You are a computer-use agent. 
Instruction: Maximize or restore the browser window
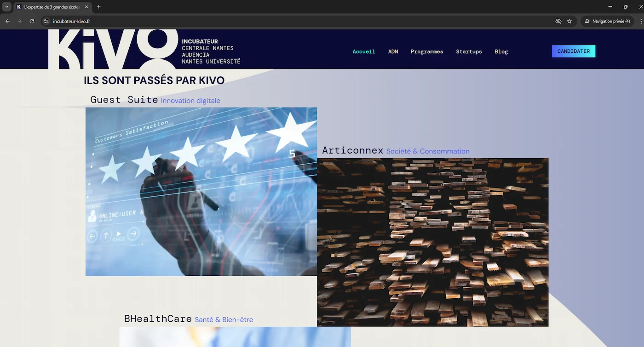click(x=626, y=7)
